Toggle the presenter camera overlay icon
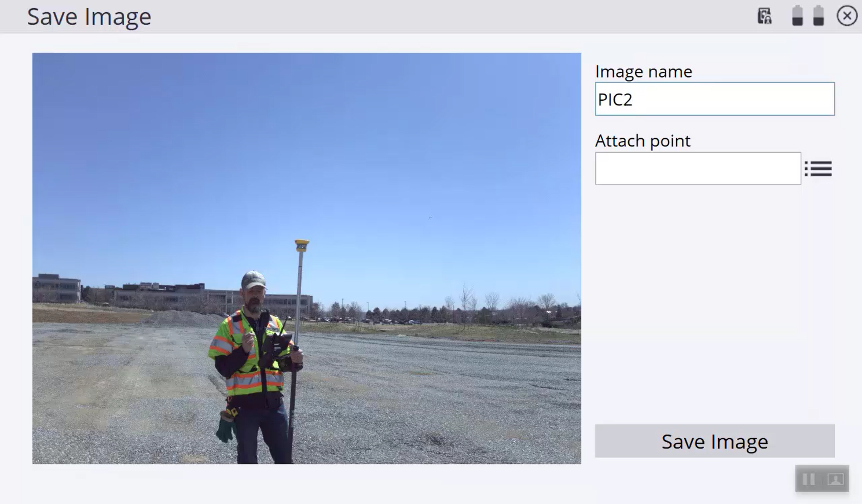The image size is (862, 504). (835, 479)
